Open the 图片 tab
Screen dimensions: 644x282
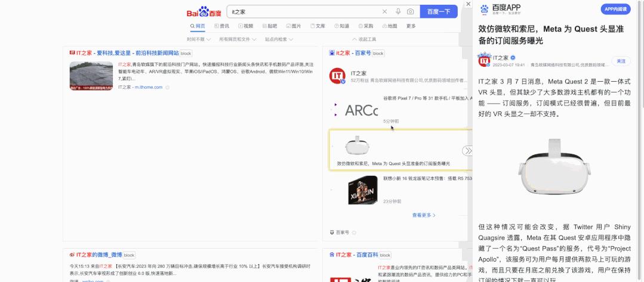(293, 26)
